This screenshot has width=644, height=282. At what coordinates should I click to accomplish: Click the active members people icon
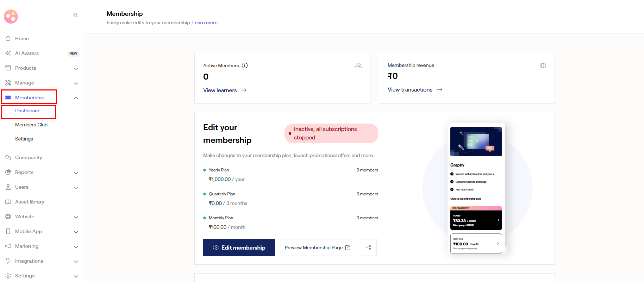click(x=358, y=65)
